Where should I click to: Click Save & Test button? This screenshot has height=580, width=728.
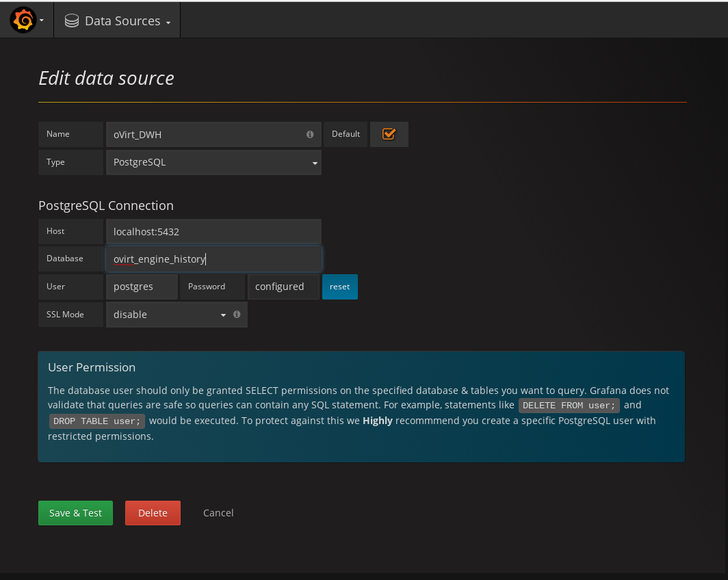click(75, 513)
